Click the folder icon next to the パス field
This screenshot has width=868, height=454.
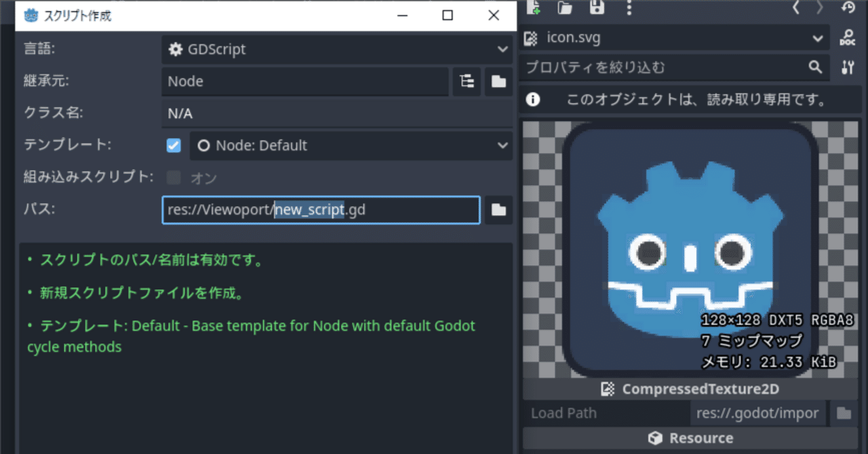point(498,210)
